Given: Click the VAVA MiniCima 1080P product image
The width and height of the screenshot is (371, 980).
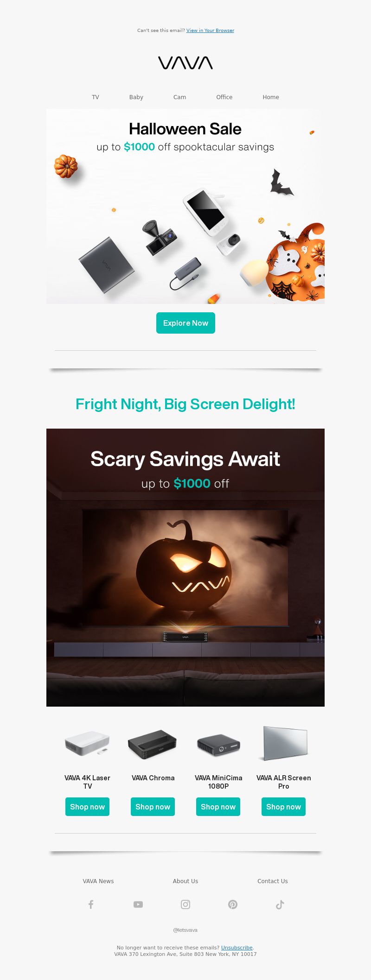Looking at the screenshot, I should pos(218,744).
